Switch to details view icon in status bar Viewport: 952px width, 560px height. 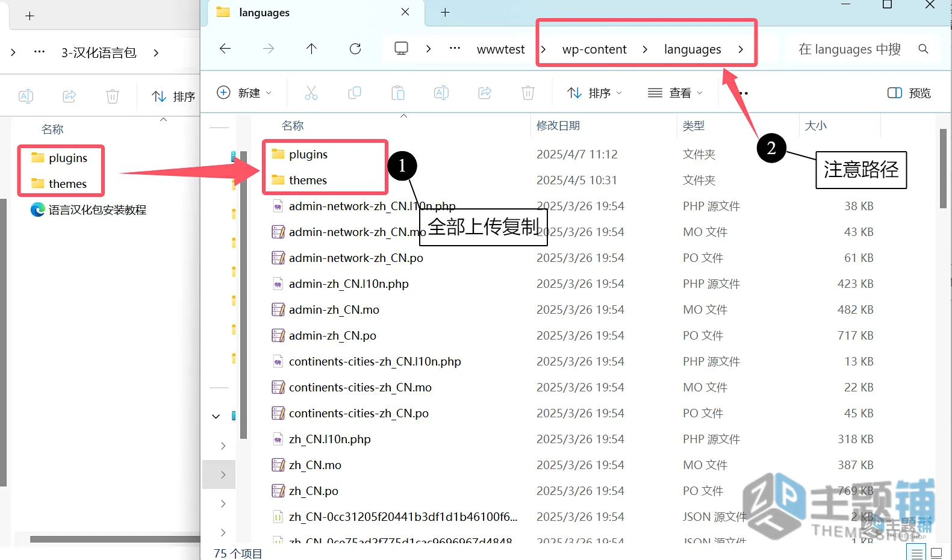point(917,553)
